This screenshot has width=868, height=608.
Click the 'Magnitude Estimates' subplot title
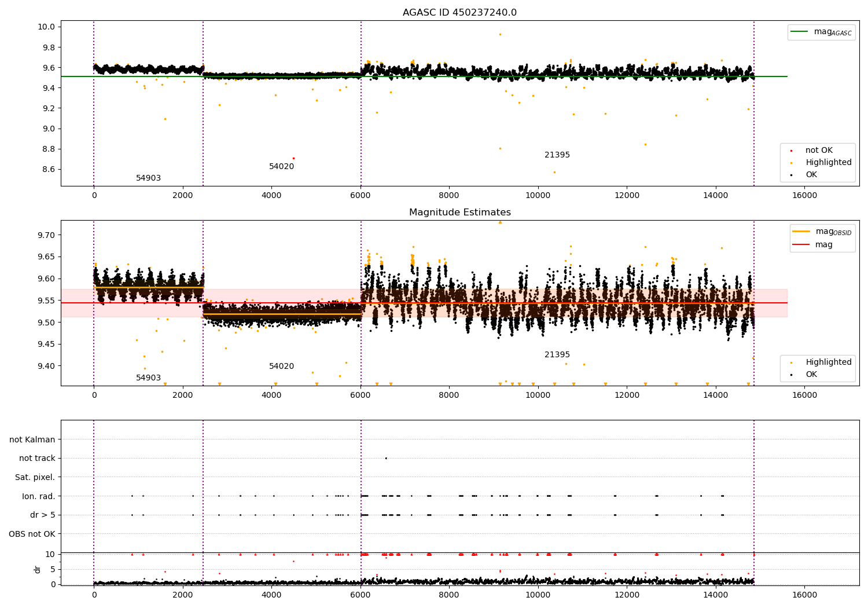pyautogui.click(x=459, y=213)
